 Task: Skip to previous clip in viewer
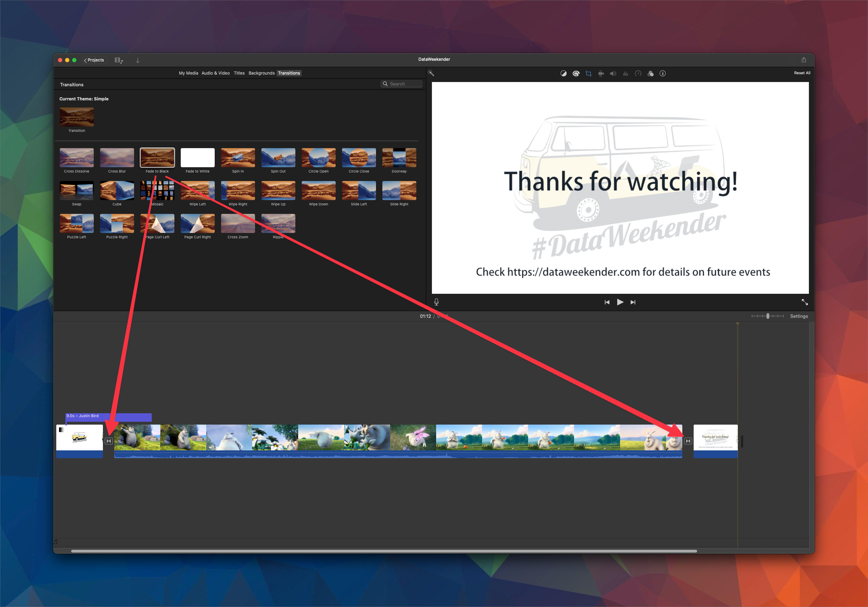tap(607, 302)
